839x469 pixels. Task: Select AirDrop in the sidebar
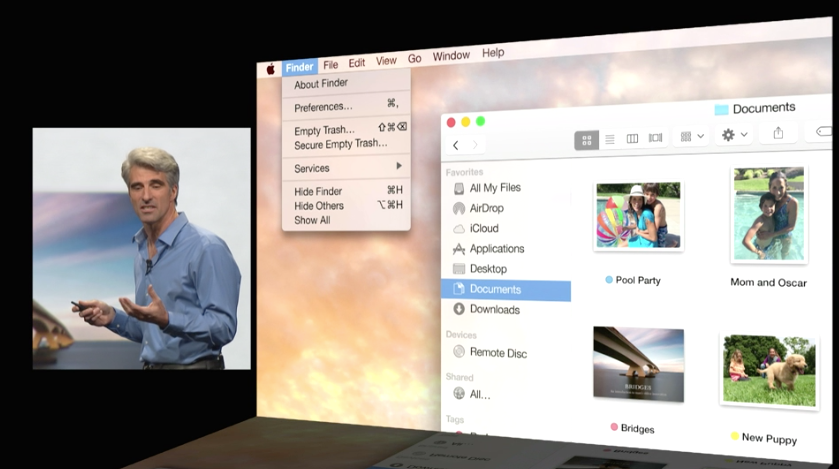[486, 208]
